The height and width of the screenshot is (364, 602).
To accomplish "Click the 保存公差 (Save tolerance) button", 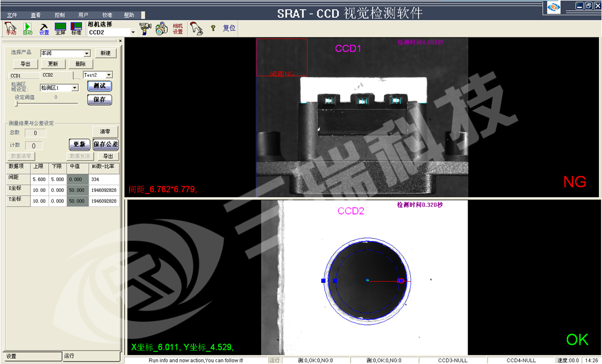I will pyautogui.click(x=106, y=144).
